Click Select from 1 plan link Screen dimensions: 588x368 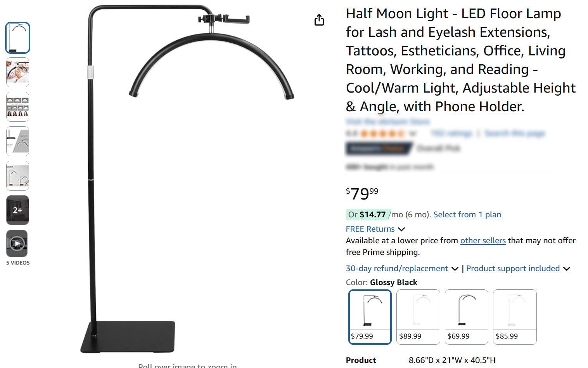click(467, 215)
